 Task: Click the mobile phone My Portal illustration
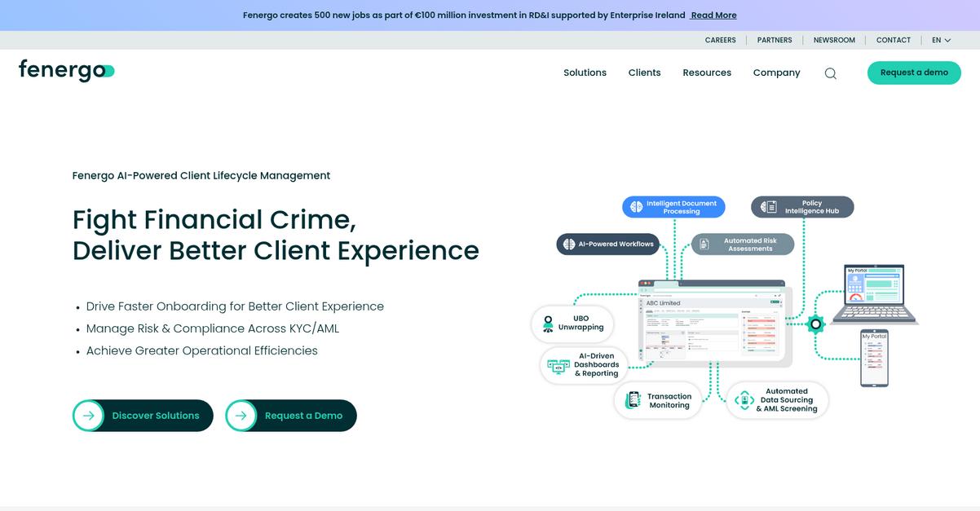pos(874,359)
